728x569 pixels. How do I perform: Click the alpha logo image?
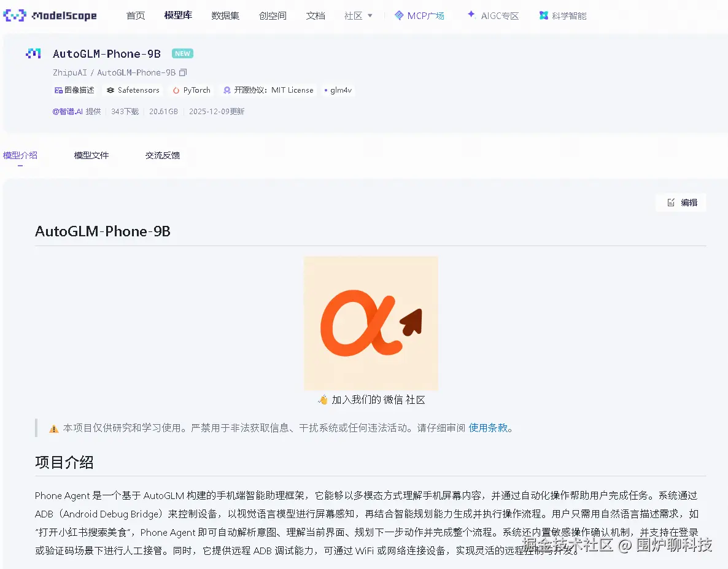pyautogui.click(x=371, y=323)
